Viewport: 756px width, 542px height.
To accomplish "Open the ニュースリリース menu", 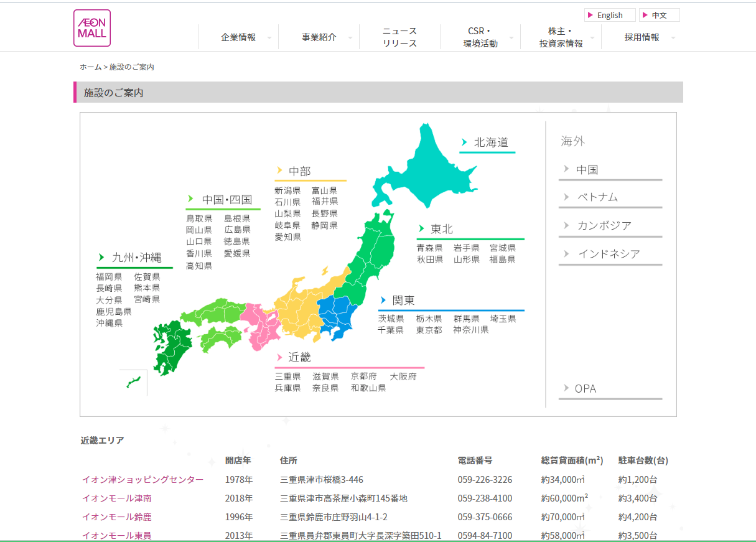I will coord(399,37).
